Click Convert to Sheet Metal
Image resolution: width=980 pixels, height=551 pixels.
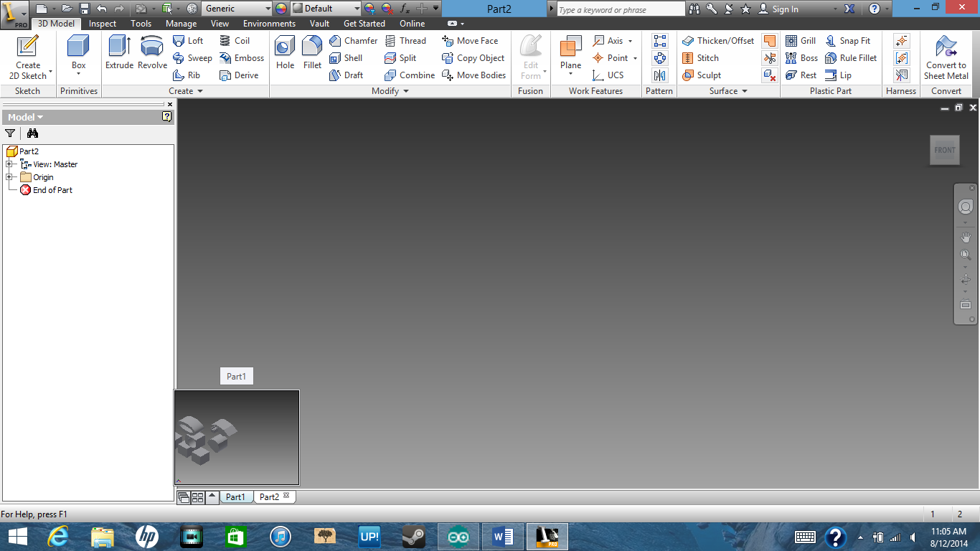click(x=946, y=58)
